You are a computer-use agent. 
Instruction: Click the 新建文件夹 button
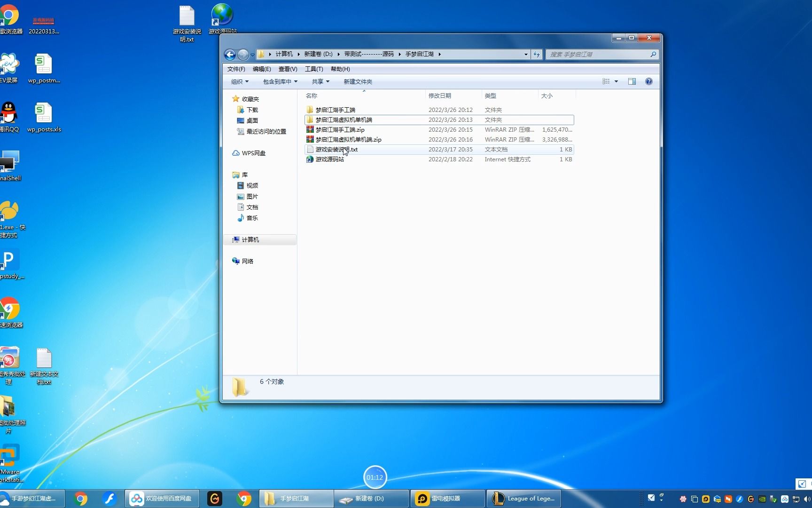(x=358, y=82)
